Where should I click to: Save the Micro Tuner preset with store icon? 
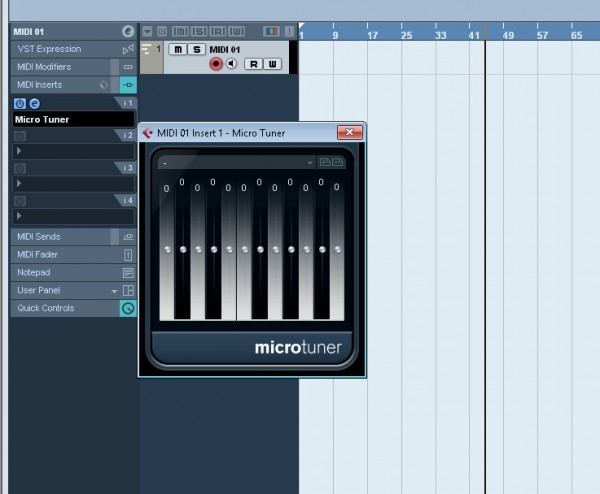click(x=325, y=162)
